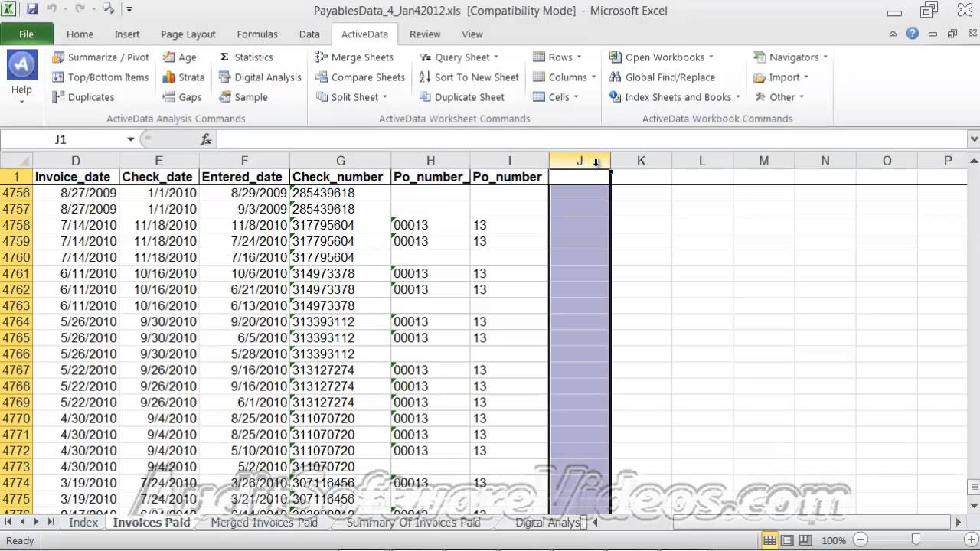Run the Age analysis
Image resolution: width=980 pixels, height=551 pixels.
point(180,57)
